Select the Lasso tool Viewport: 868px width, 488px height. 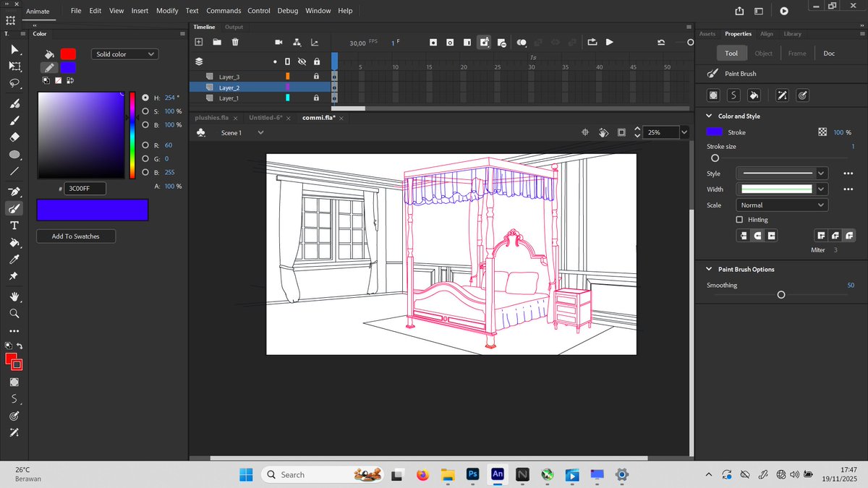[x=14, y=83]
